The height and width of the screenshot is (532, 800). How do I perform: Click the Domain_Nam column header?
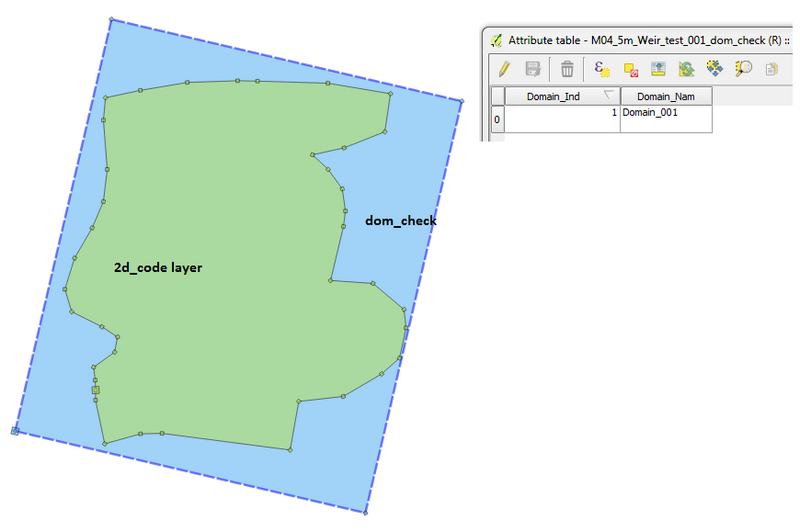point(666,96)
